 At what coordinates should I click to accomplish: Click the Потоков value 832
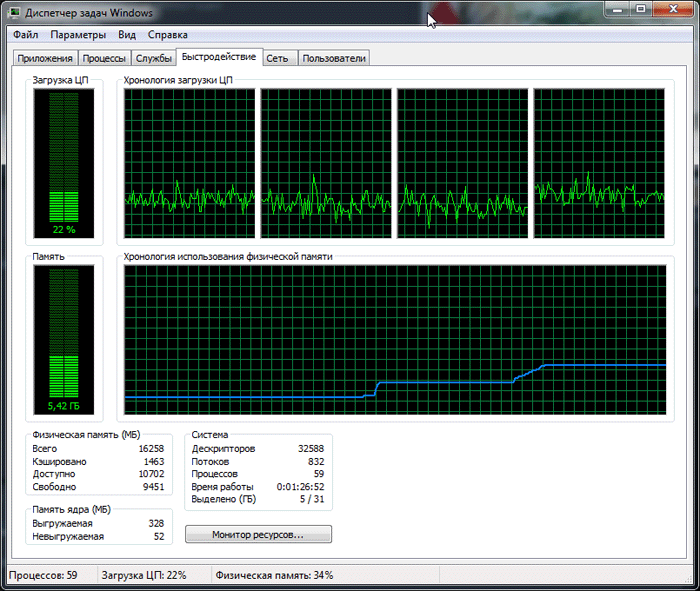pos(316,461)
